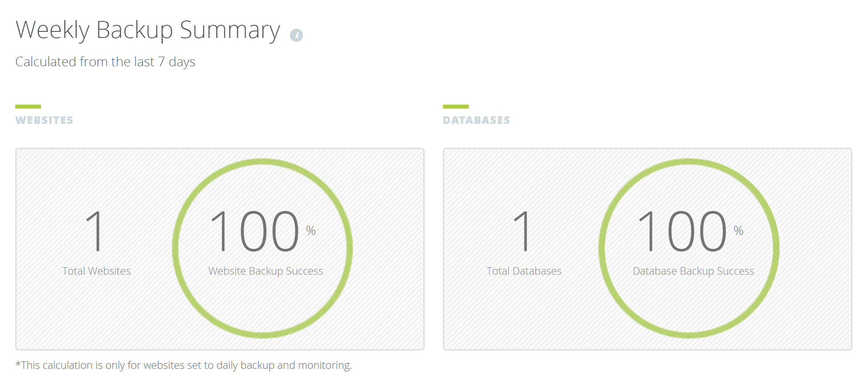Click the Total Websites label
The image size is (868, 381).
(96, 271)
